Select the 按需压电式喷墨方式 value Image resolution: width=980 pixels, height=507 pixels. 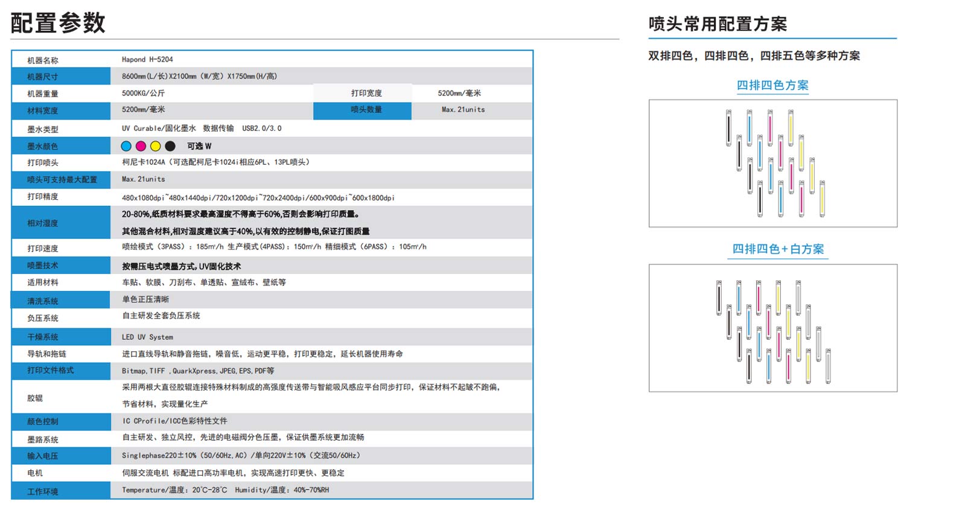point(181,266)
